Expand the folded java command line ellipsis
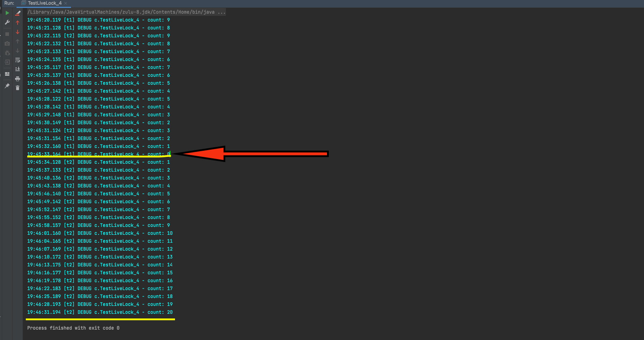 coord(222,12)
